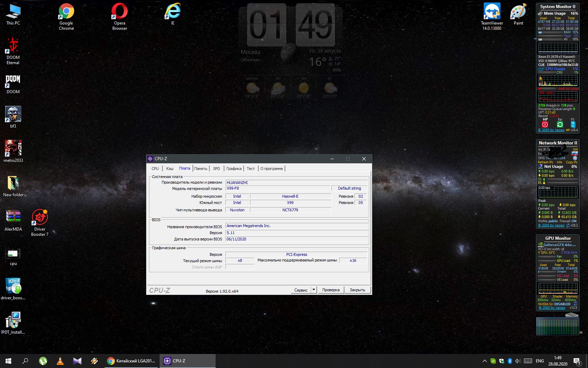Open Visual Studio from the taskbar
The image size is (588, 368).
point(77,361)
